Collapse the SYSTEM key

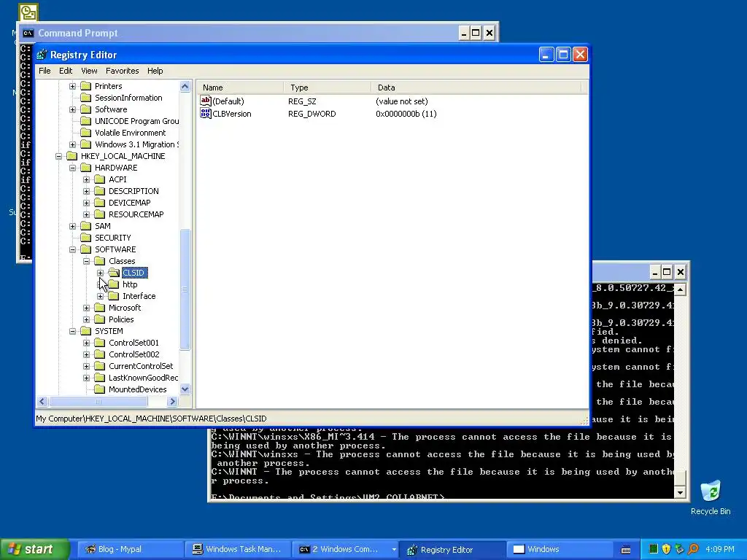(72, 331)
